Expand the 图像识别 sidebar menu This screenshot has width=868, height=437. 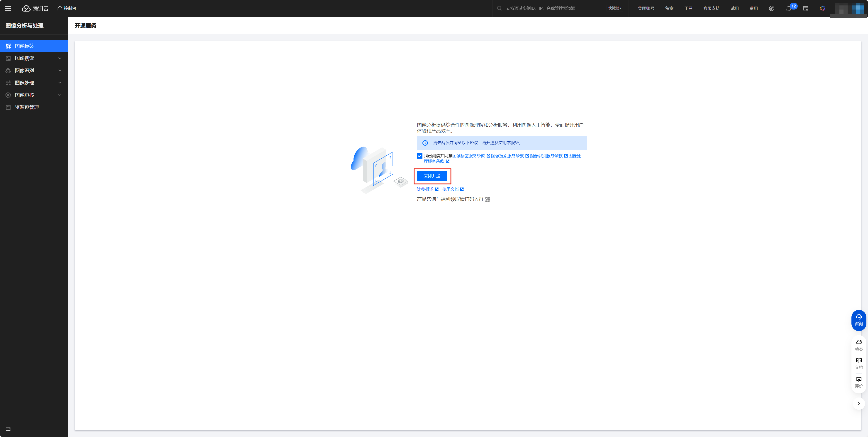click(x=34, y=71)
